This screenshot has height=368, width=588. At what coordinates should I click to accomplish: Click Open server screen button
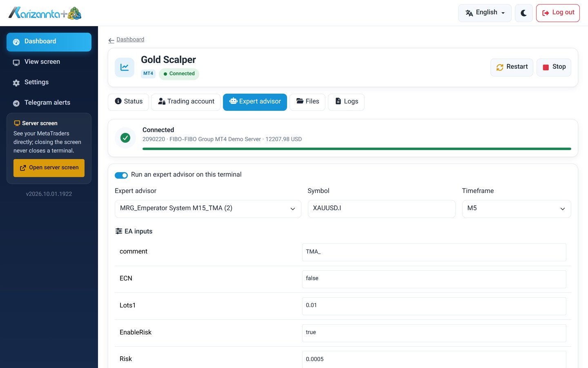point(49,168)
